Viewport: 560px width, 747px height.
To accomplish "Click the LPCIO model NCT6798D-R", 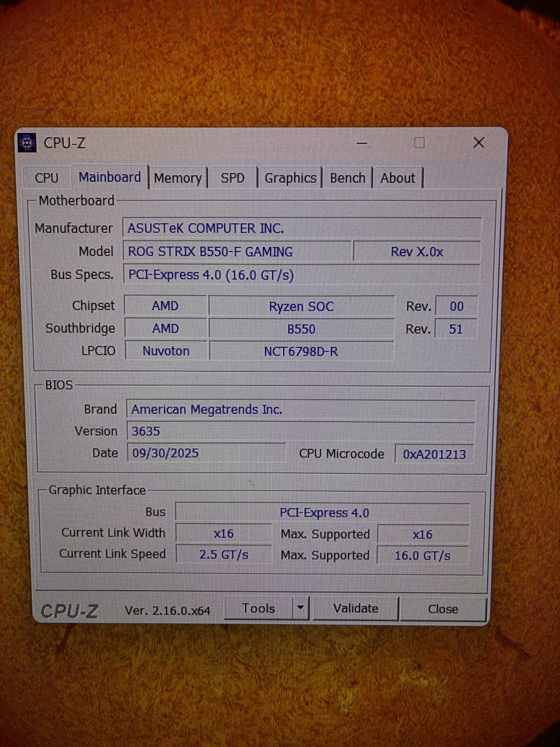I will click(x=301, y=351).
